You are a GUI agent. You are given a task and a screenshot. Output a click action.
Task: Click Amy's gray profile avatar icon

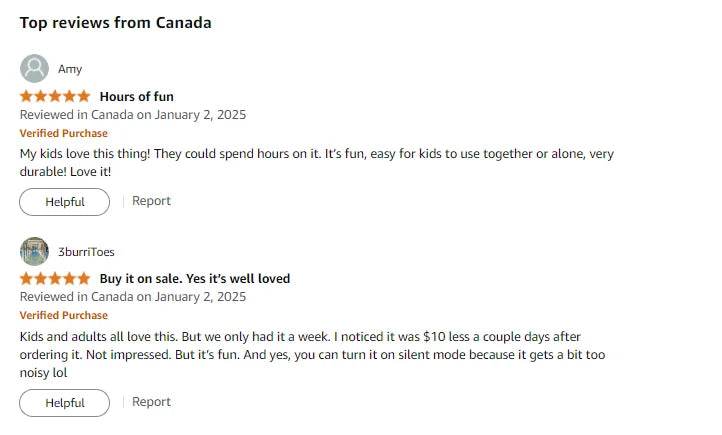[34, 69]
